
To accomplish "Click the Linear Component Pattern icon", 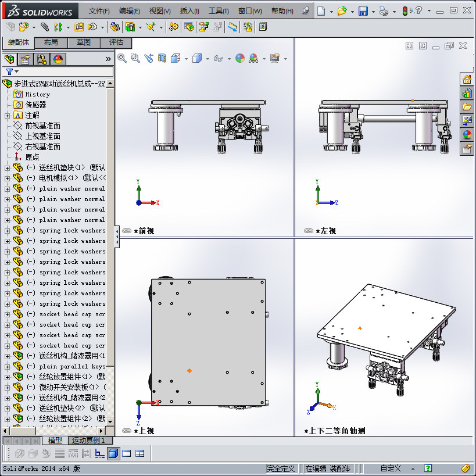I will (58, 27).
